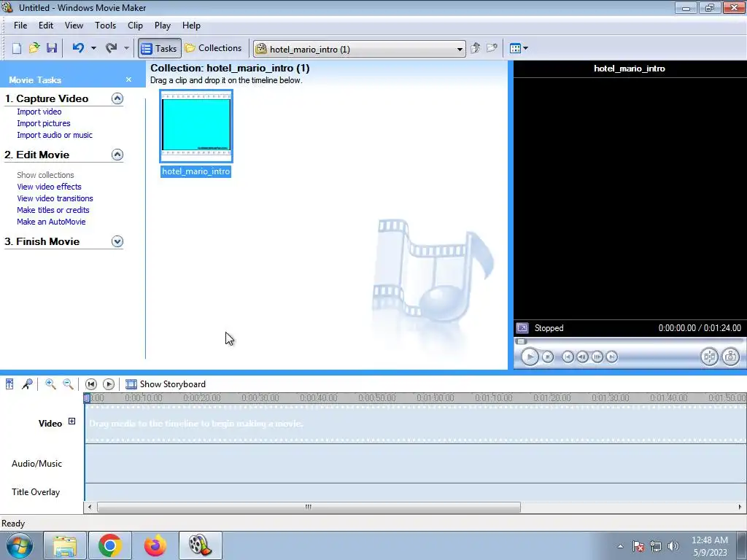Click the Narrate timeline microphone icon
The height and width of the screenshot is (560, 747).
(x=27, y=384)
